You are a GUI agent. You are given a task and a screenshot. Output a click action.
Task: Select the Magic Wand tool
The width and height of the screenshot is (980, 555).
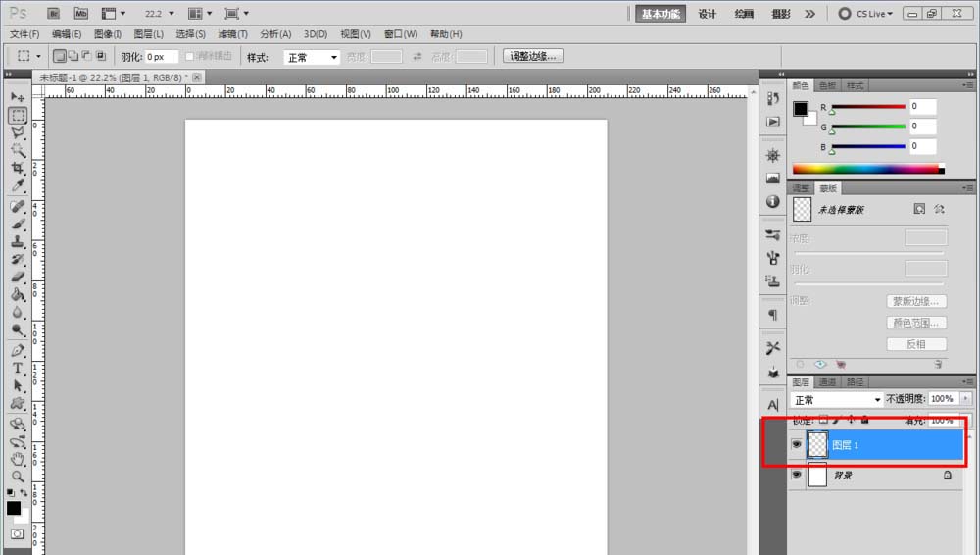18,150
